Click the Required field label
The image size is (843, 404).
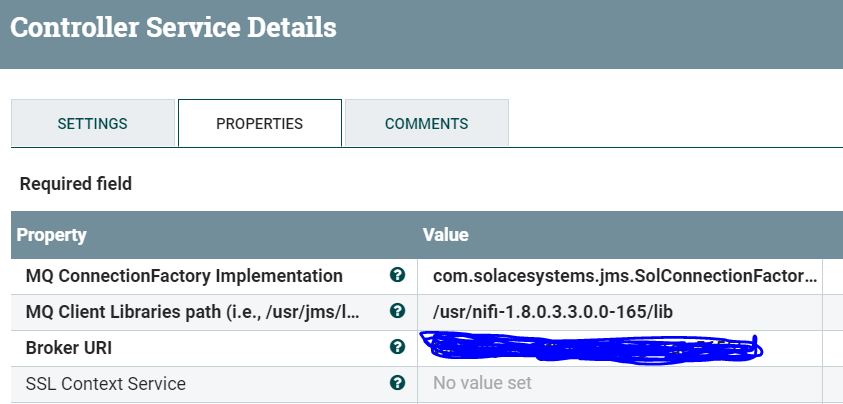(x=76, y=184)
